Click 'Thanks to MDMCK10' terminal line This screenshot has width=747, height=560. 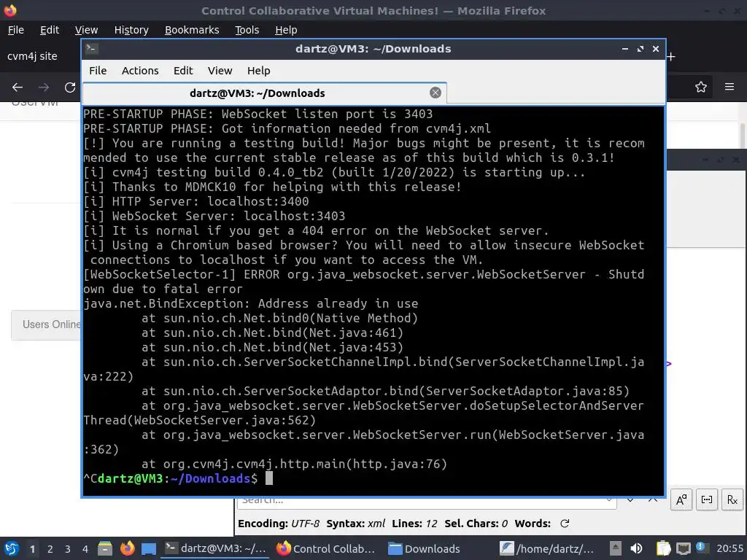coord(273,187)
